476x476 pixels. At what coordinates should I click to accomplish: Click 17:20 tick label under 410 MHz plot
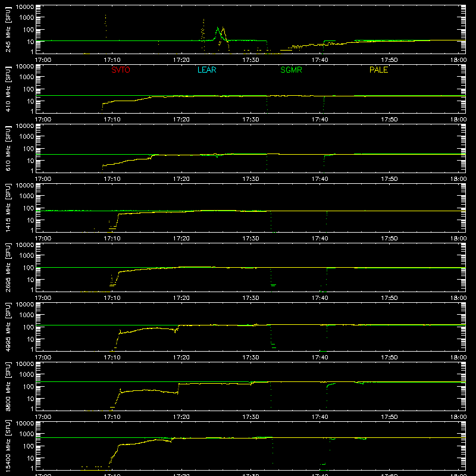pyautogui.click(x=181, y=120)
